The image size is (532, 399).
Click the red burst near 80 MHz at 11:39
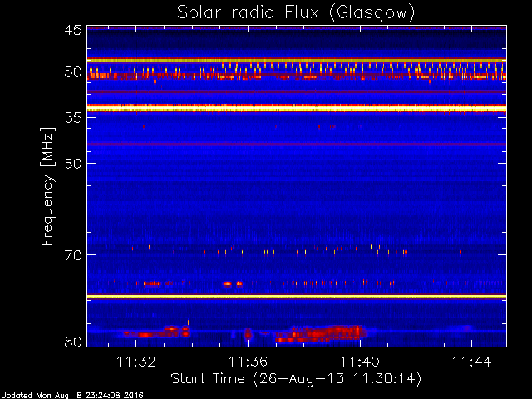coord(321,334)
